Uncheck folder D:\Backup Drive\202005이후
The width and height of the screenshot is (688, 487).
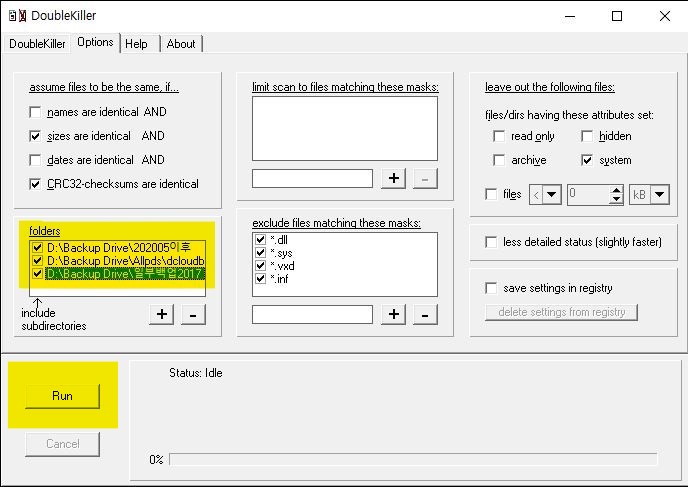(37, 247)
